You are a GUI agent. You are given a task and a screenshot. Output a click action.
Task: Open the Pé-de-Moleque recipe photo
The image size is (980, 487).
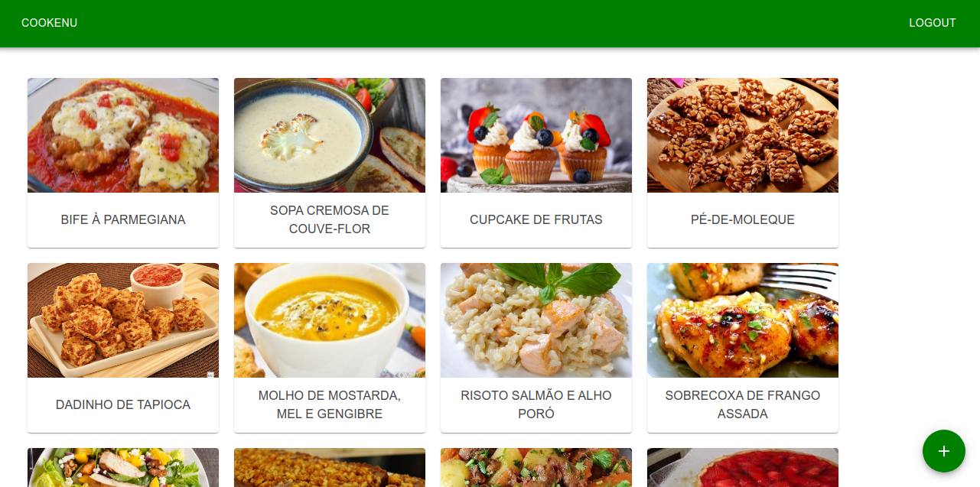pyautogui.click(x=743, y=135)
